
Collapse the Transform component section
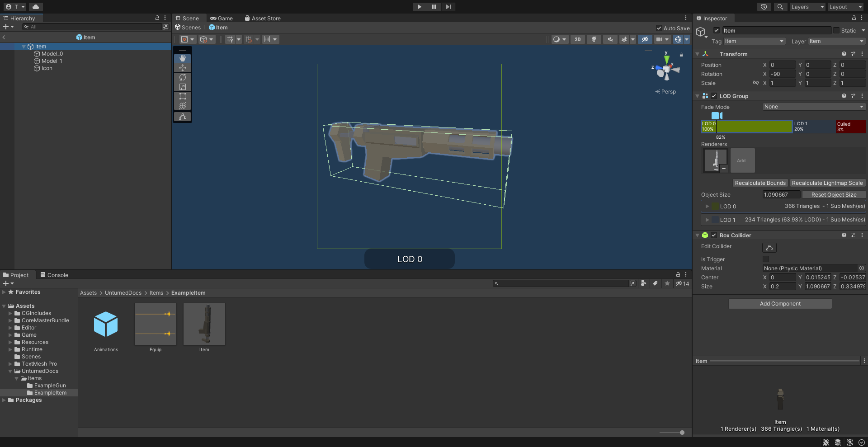pos(698,54)
